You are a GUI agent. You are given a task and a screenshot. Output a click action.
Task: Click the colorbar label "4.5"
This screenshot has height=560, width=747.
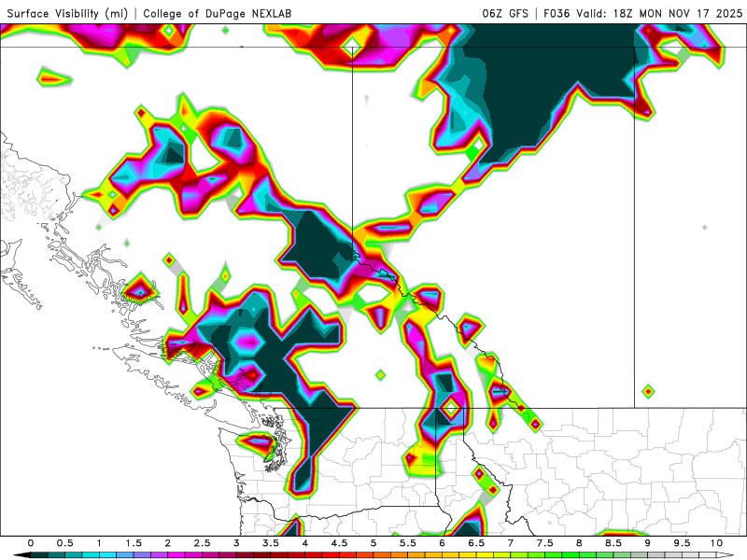pyautogui.click(x=339, y=543)
